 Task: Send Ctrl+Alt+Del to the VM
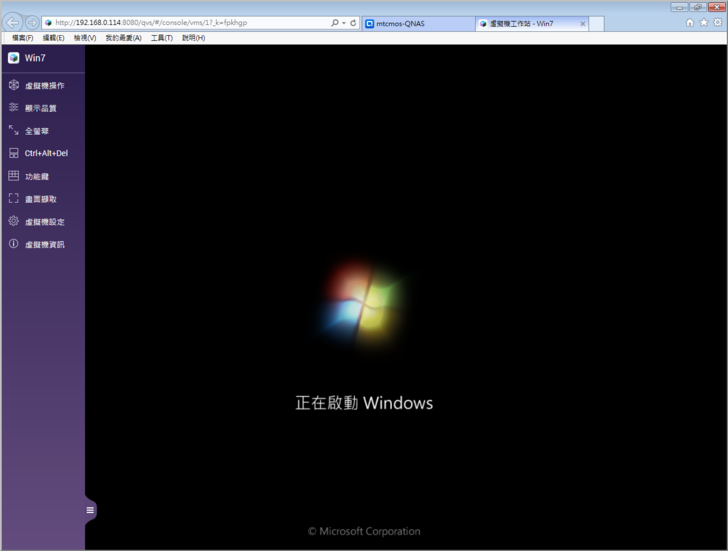(14, 153)
